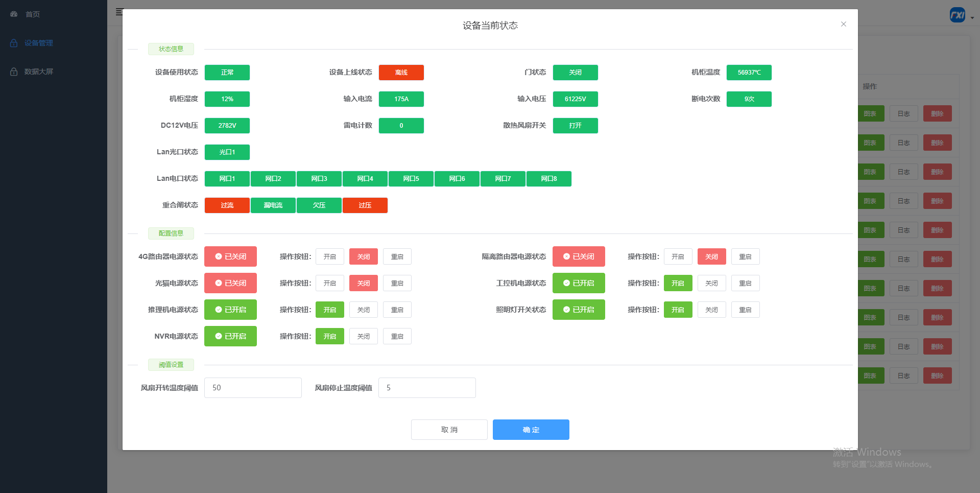Go to 首页 in the sidebar
This screenshot has height=493, width=980.
coord(33,14)
